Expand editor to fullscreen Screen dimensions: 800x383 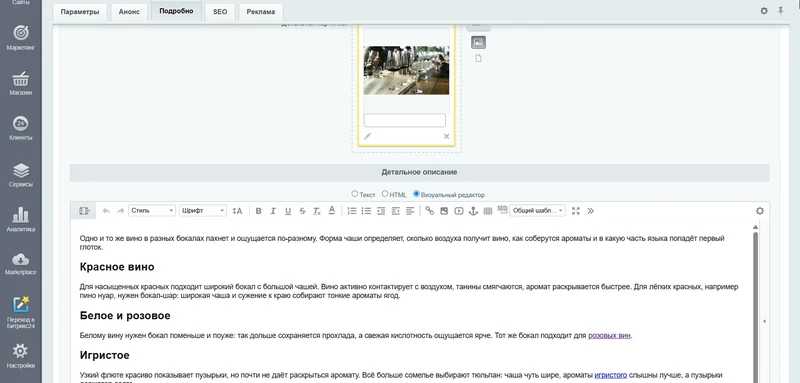(x=576, y=211)
